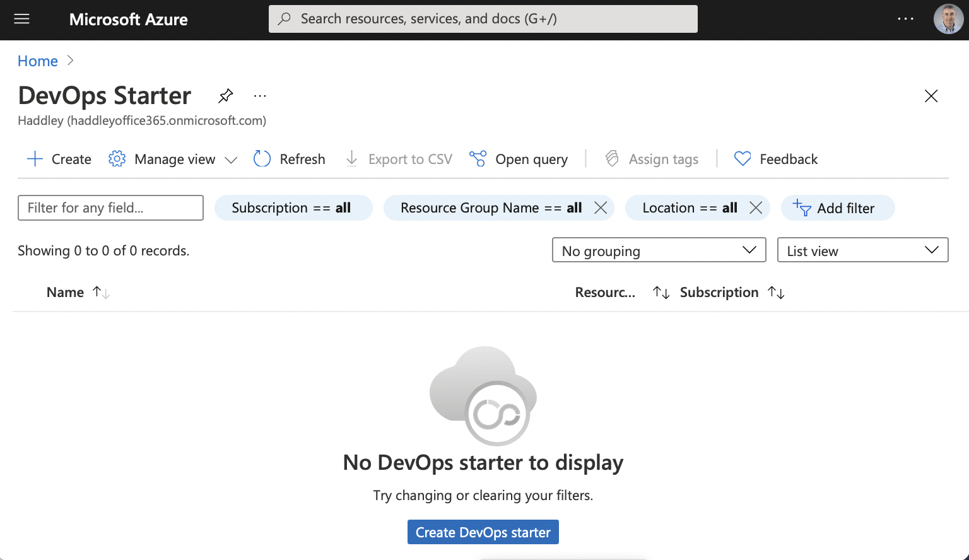Click the top bar ellipsis menu
The width and height of the screenshot is (969, 560).
pyautogui.click(x=905, y=19)
